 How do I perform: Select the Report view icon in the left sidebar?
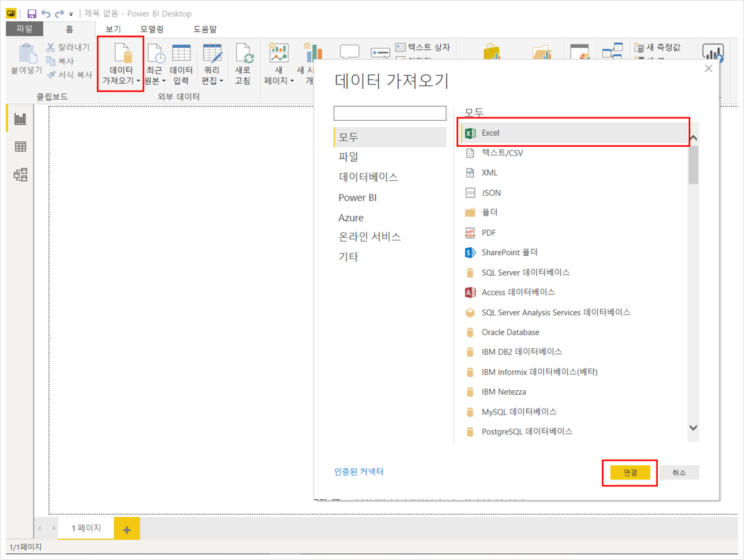pyautogui.click(x=20, y=118)
